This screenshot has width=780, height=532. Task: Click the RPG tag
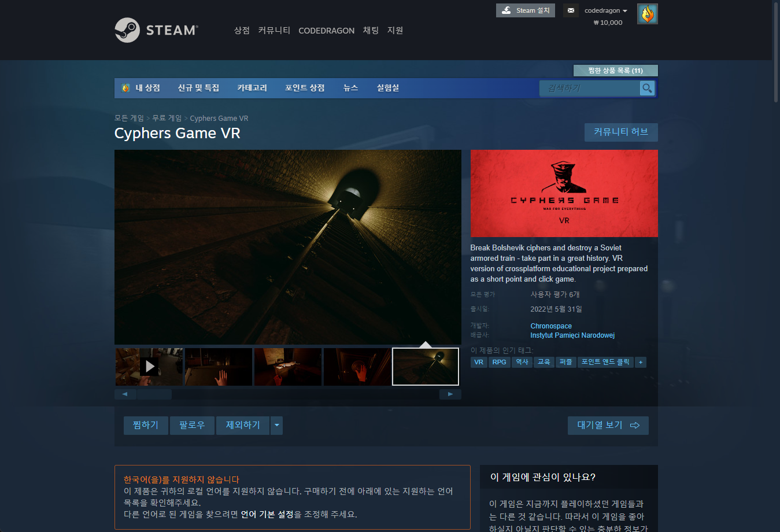click(499, 362)
